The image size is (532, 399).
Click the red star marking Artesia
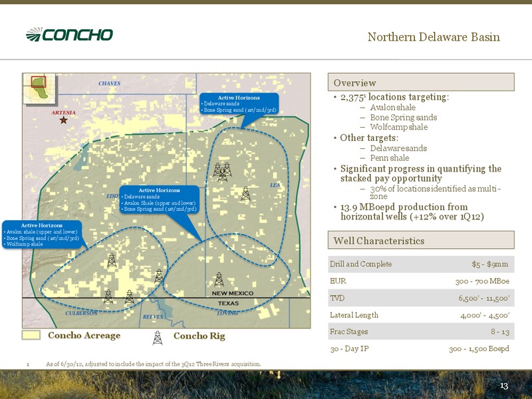coord(63,120)
